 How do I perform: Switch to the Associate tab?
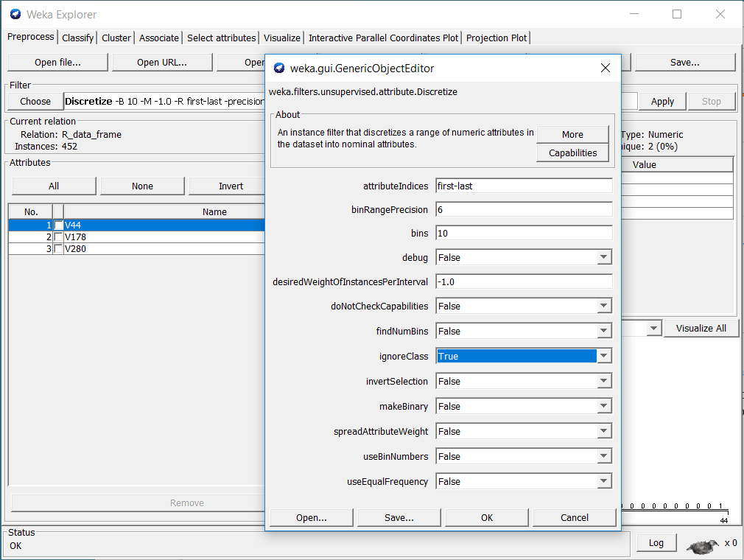(x=159, y=38)
